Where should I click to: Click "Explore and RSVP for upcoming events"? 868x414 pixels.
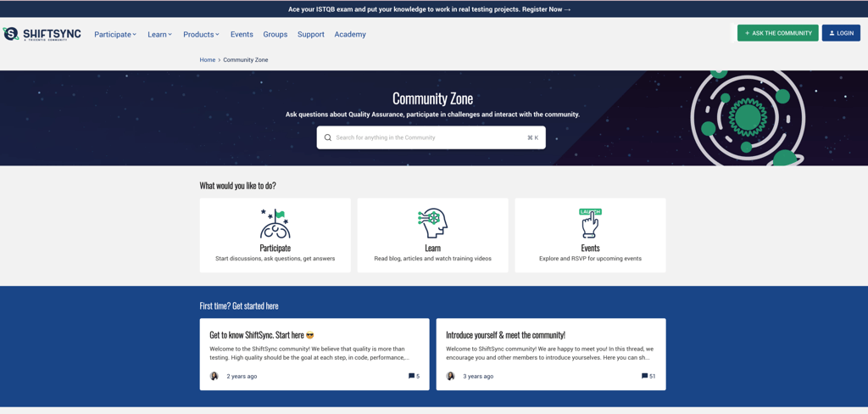[590, 259]
